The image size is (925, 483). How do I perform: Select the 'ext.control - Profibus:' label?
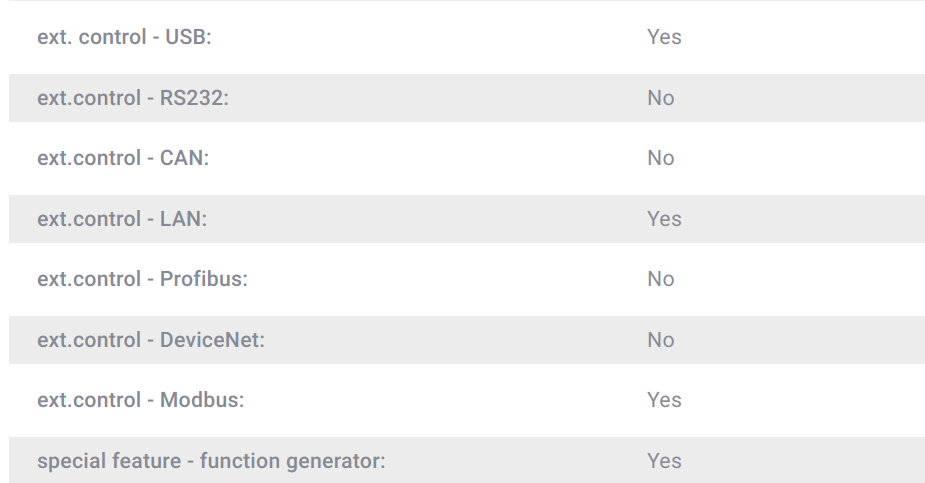pos(142,279)
